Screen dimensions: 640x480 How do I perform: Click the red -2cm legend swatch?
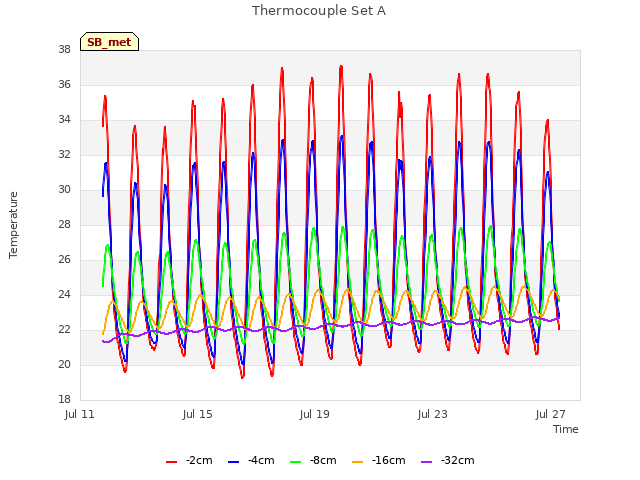point(171,462)
